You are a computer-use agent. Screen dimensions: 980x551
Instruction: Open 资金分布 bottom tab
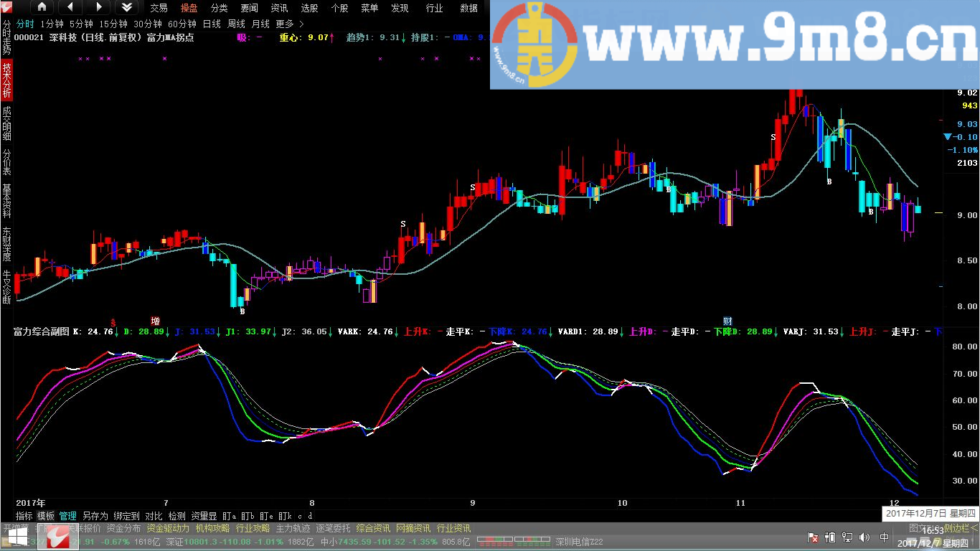pos(123,528)
